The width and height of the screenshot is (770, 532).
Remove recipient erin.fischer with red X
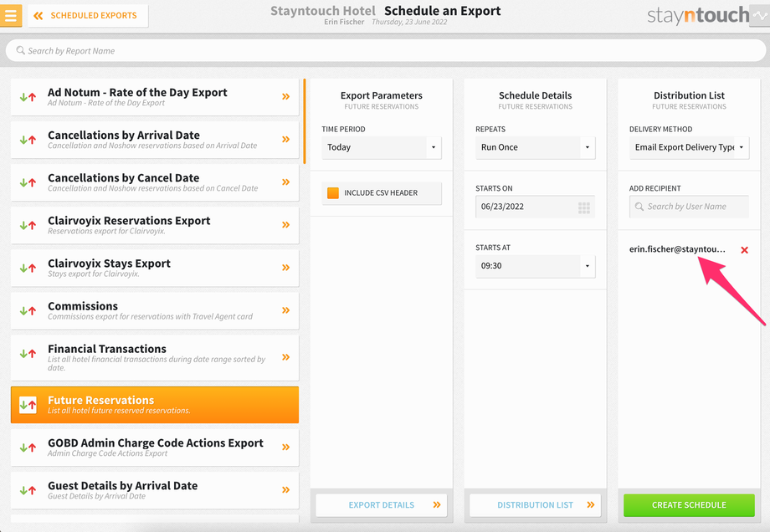pyautogui.click(x=744, y=250)
